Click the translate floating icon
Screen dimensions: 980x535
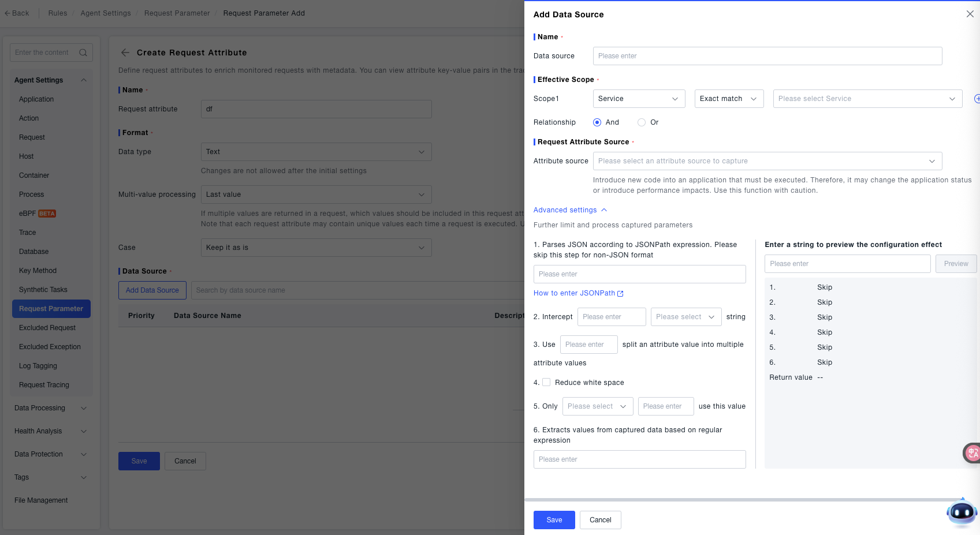pos(972,453)
